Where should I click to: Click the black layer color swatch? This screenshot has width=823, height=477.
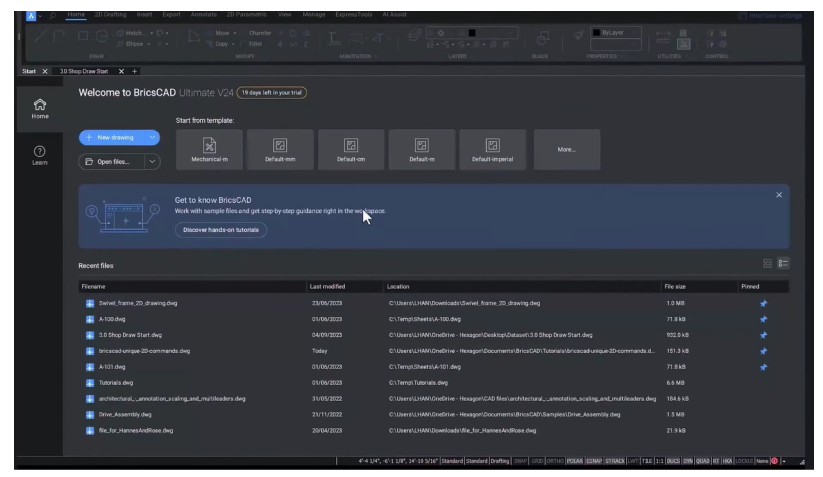click(x=472, y=33)
